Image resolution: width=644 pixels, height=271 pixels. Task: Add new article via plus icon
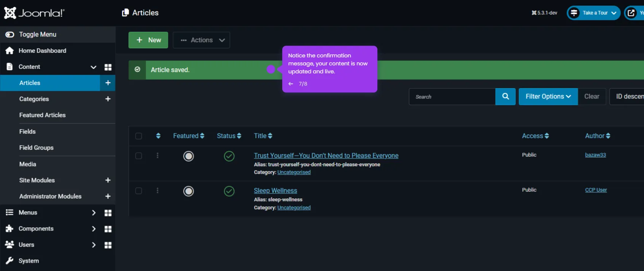[108, 83]
